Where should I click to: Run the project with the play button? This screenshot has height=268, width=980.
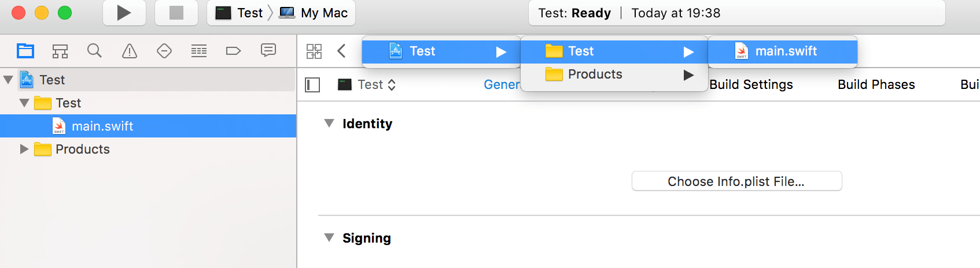click(x=124, y=13)
